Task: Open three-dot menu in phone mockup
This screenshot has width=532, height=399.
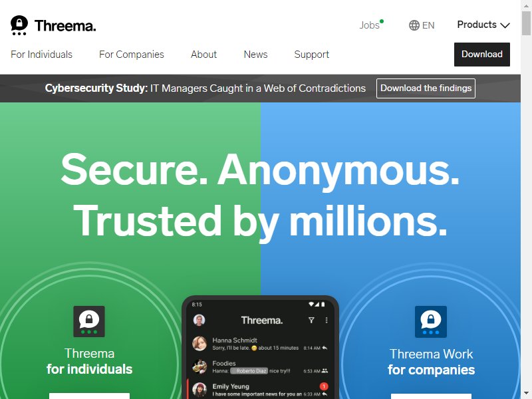Action: click(327, 320)
